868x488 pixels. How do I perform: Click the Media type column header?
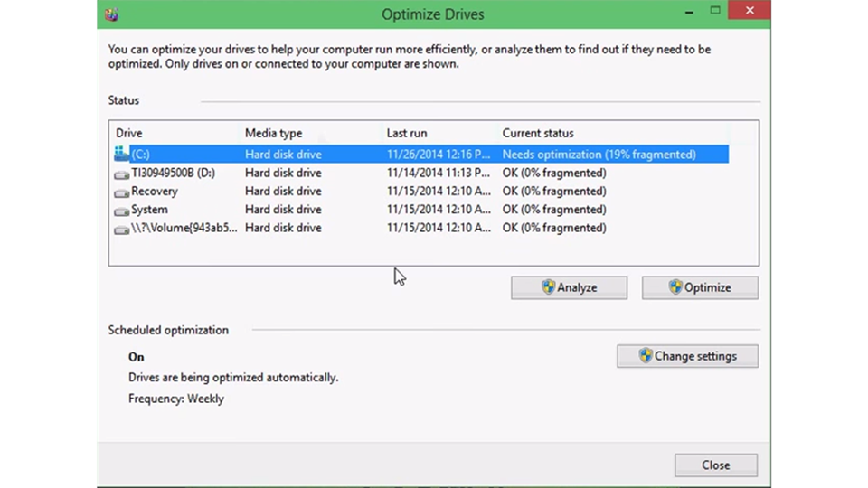[x=273, y=133]
